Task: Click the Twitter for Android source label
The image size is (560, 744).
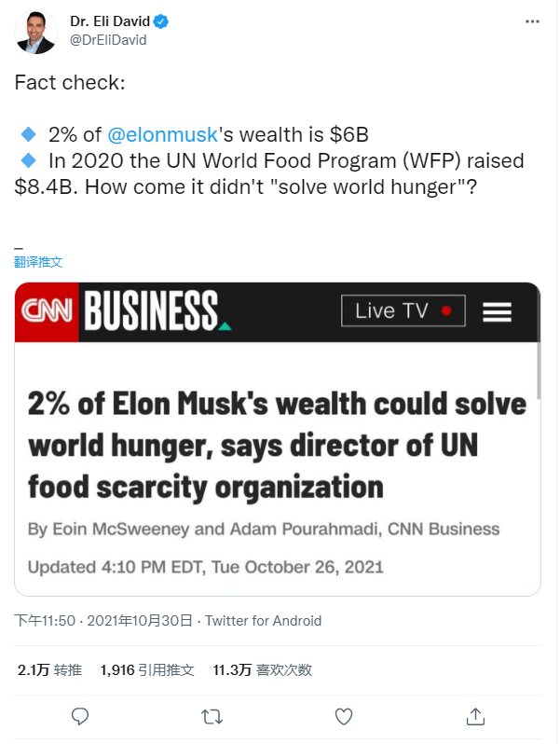Action: point(263,620)
